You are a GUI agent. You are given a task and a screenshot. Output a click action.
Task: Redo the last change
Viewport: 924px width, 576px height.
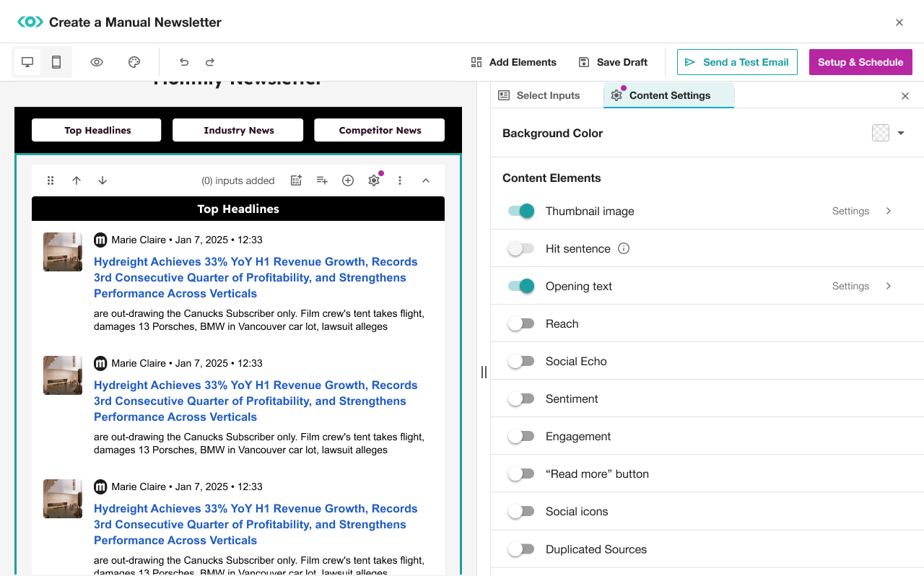[210, 62]
